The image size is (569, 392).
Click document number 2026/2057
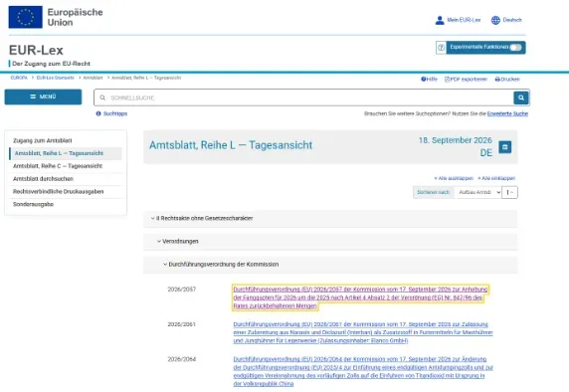(181, 290)
